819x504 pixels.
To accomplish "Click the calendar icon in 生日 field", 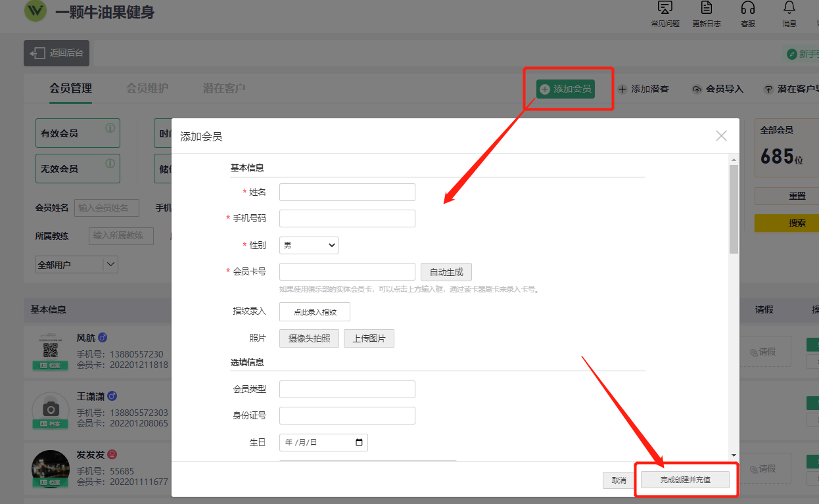I will tap(359, 442).
